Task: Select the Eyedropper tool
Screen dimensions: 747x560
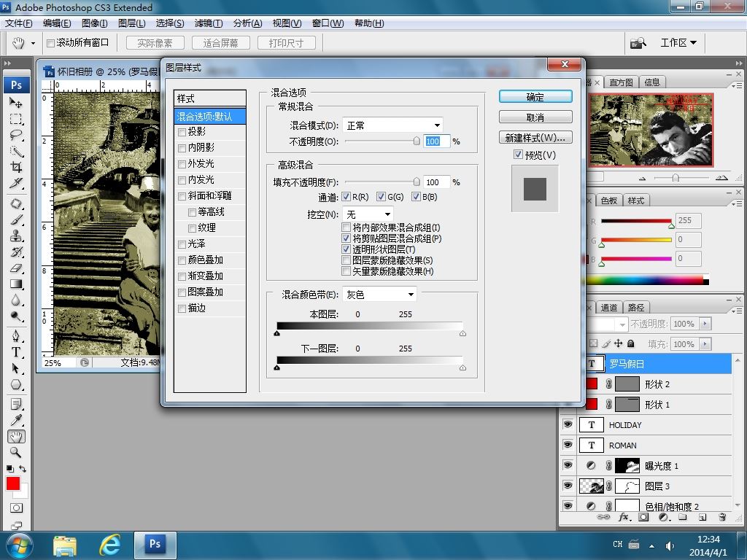Action: [x=16, y=421]
